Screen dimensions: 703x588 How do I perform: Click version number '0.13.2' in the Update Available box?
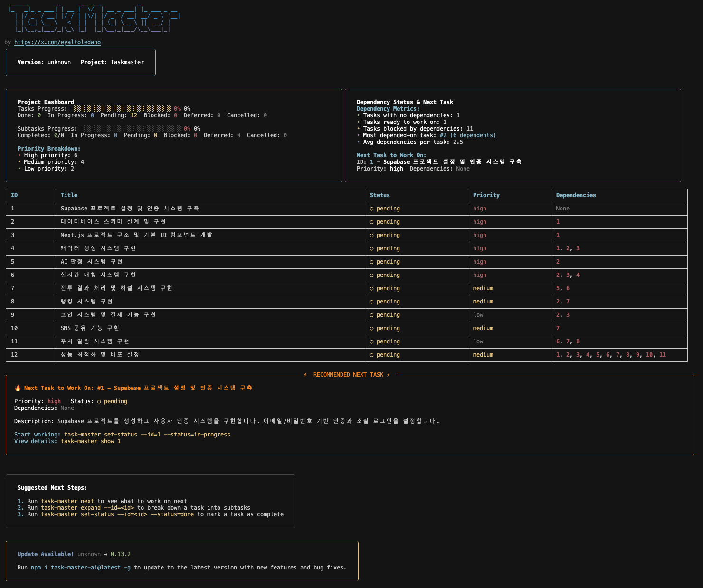tap(121, 554)
